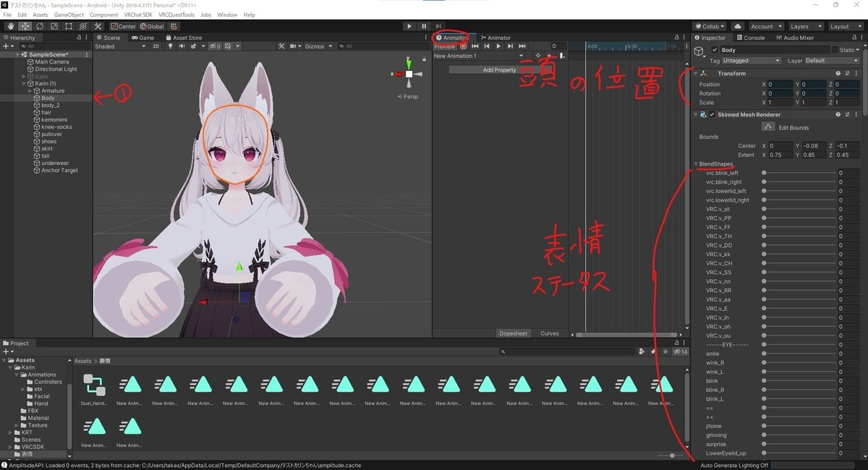Go to the next keyframe in the Animation window
The width and height of the screenshot is (868, 470).
(x=510, y=46)
